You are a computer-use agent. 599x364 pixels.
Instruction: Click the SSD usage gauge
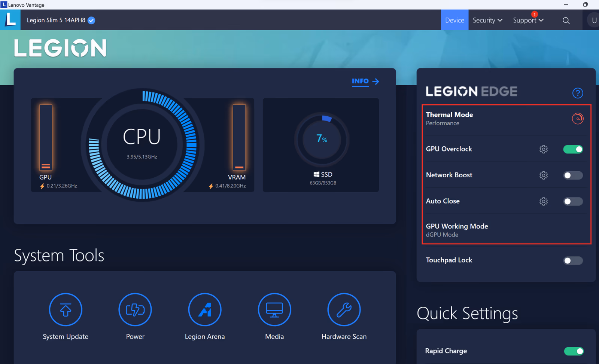[322, 140]
